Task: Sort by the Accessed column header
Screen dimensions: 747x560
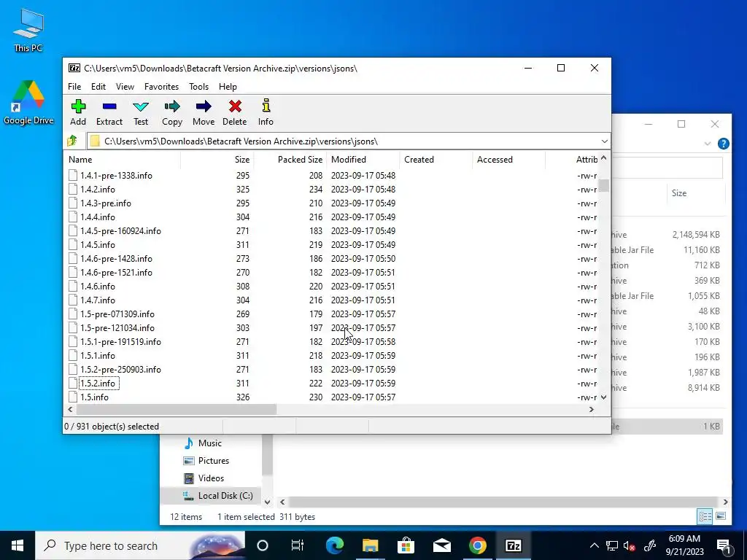Action: tap(508, 160)
